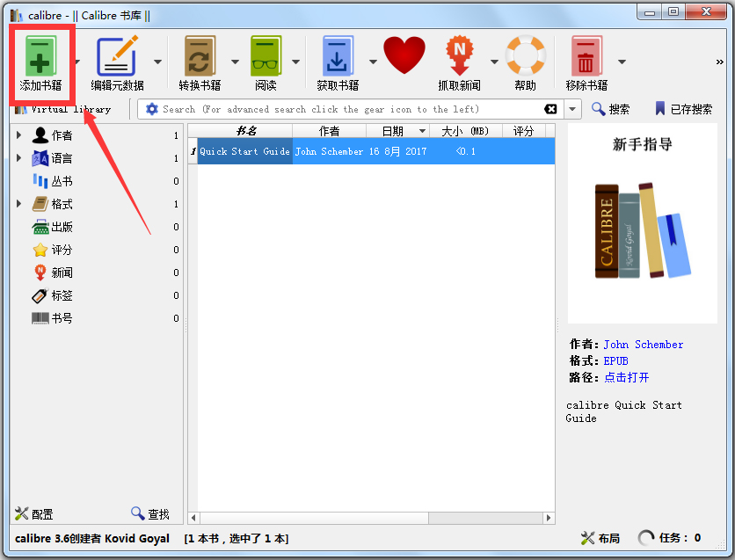This screenshot has height=560, width=735.
Task: Click the Help (帮助) lifebuoy icon
Action: coord(525,55)
